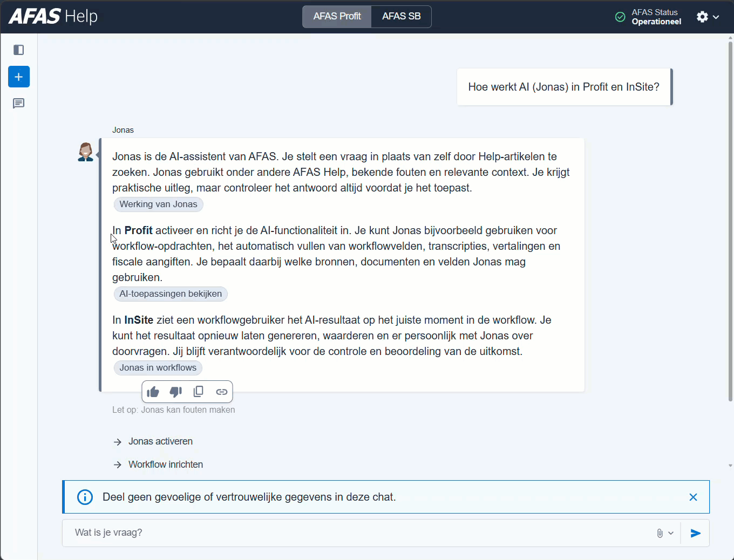This screenshot has width=734, height=560.
Task: Click the user question bubble text
Action: 563,87
